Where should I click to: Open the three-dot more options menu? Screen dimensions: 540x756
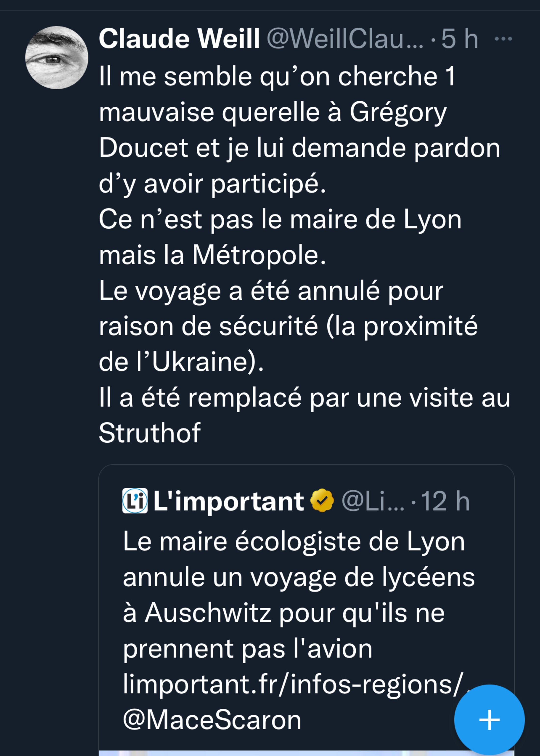click(503, 39)
